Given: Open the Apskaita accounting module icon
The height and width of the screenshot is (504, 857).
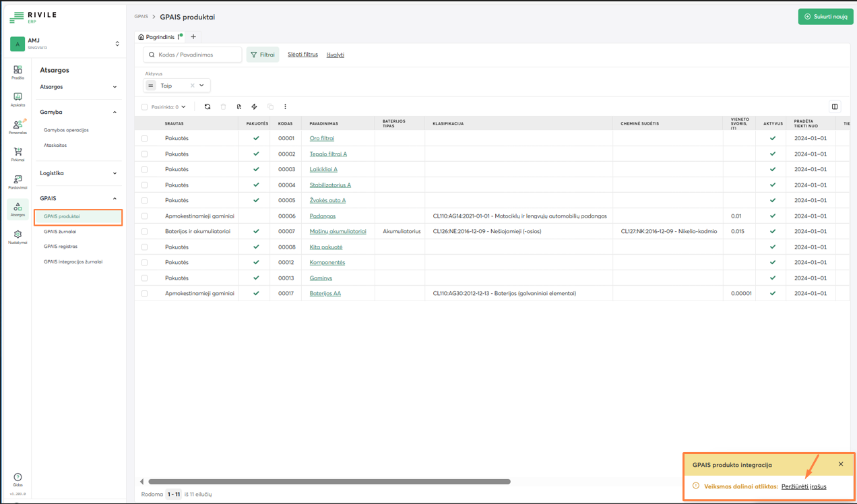Looking at the screenshot, I should (x=18, y=98).
